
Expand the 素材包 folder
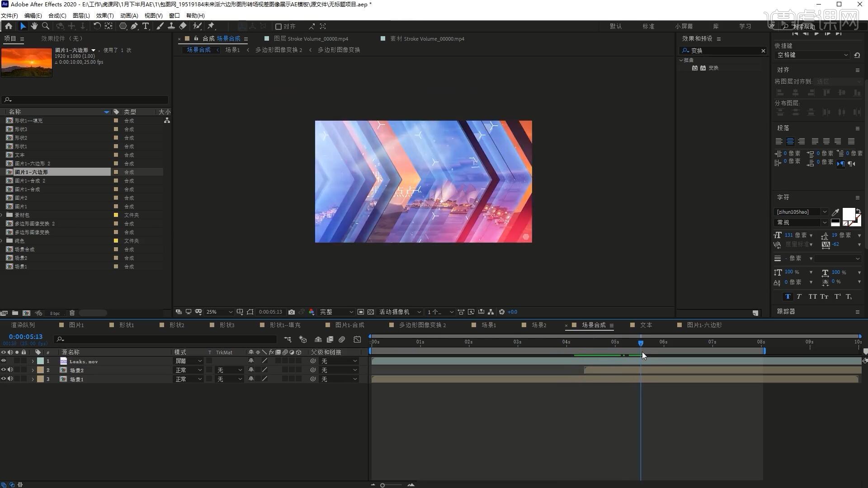point(3,215)
